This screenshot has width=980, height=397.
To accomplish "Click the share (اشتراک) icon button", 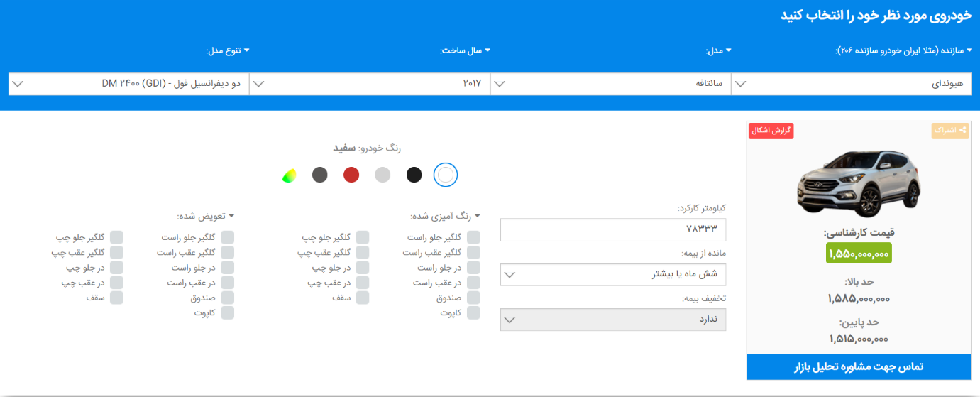I will [x=951, y=131].
